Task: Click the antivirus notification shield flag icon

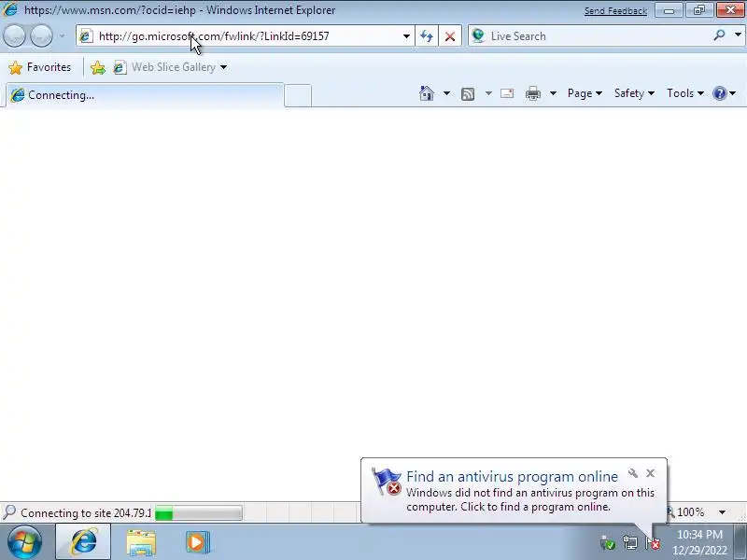Action: coord(387,482)
